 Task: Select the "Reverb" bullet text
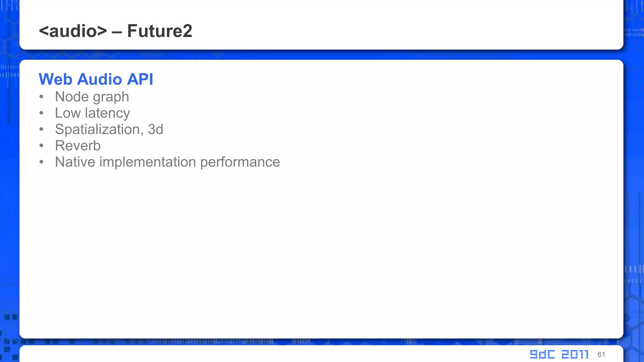coord(78,146)
